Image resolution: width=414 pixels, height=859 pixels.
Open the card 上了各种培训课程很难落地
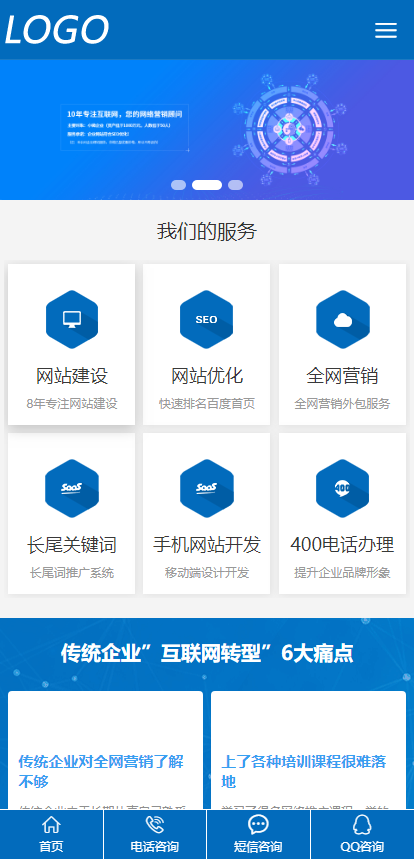tap(308, 749)
